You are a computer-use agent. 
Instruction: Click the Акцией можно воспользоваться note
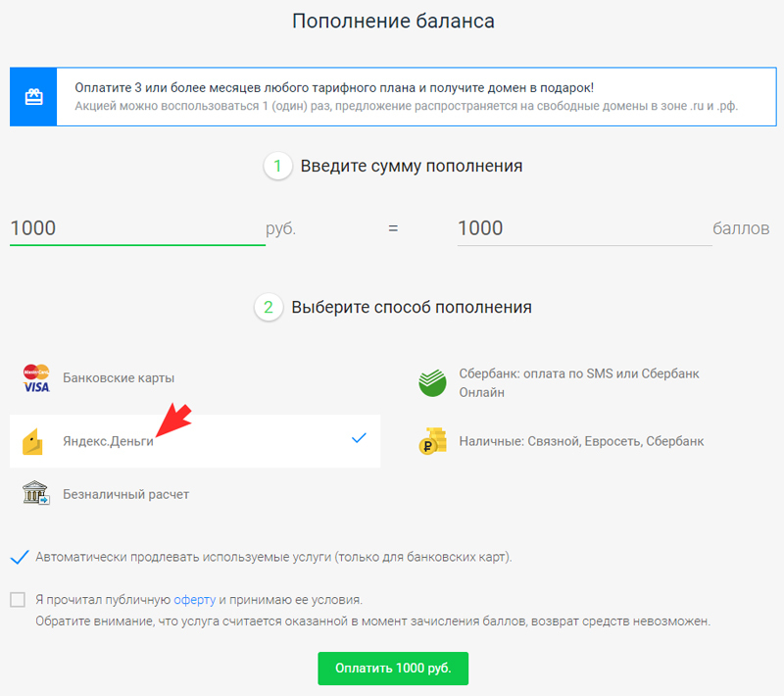(x=407, y=106)
